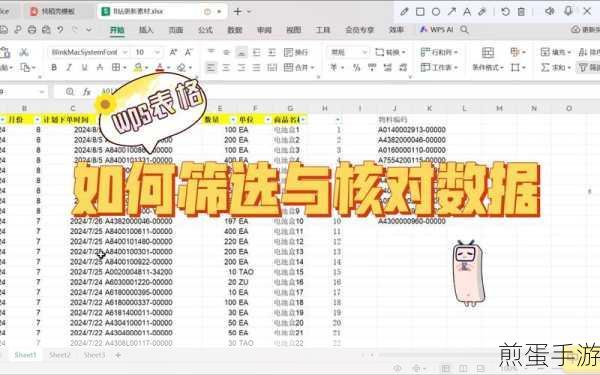
Task: Toggle strikethrough formatting
Action: [100, 68]
